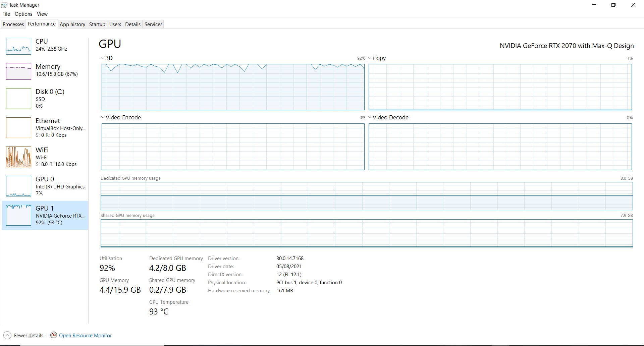The width and height of the screenshot is (644, 346).
Task: Click the Task Manager title bar icon
Action: (4, 5)
